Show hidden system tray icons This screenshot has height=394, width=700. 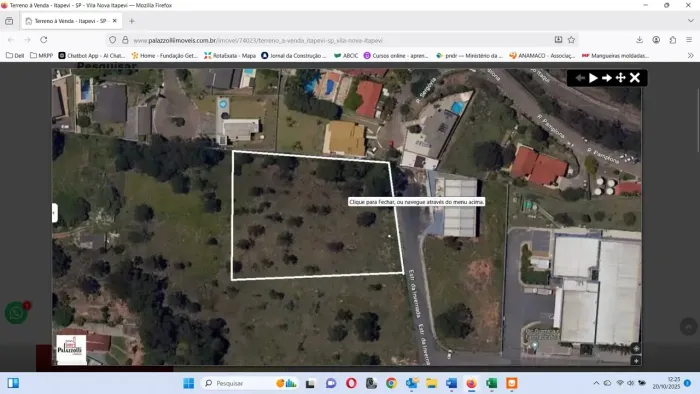click(x=596, y=383)
